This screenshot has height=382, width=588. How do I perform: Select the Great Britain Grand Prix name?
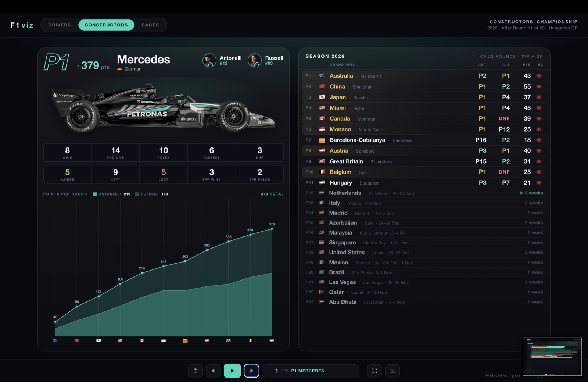[346, 161]
